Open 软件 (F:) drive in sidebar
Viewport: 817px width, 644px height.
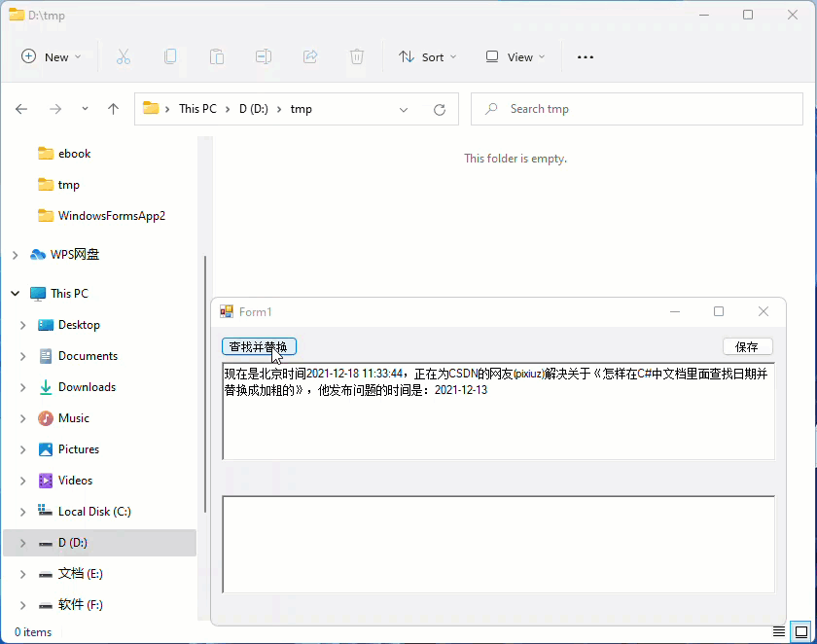pyautogui.click(x=80, y=605)
